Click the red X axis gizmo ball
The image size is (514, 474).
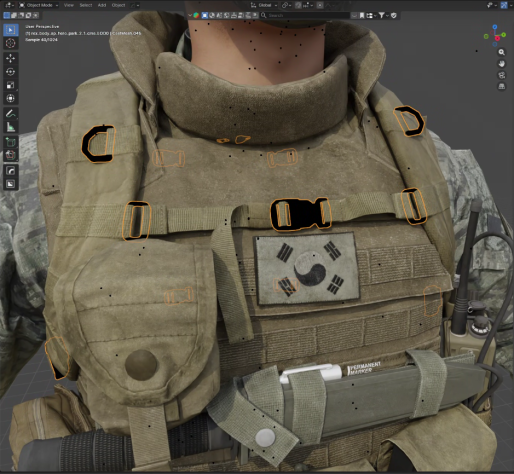coord(497,39)
